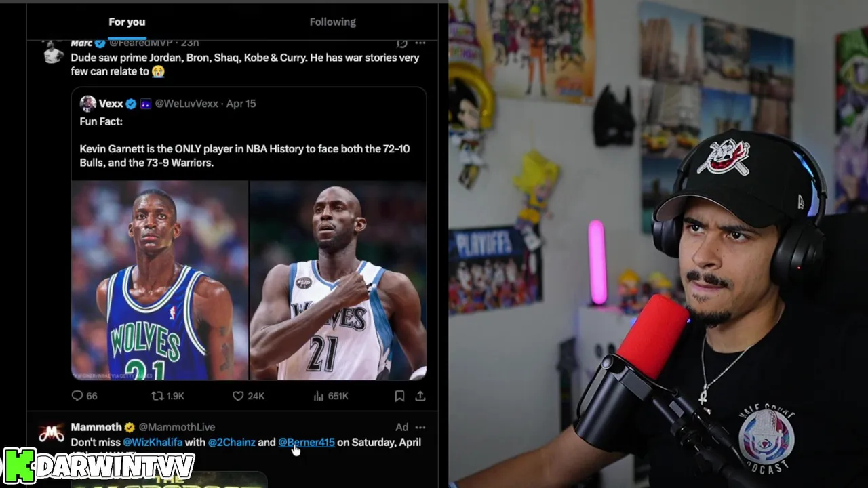Image resolution: width=868 pixels, height=488 pixels.
Task: Open more options on Marc's tweet
Action: [420, 43]
